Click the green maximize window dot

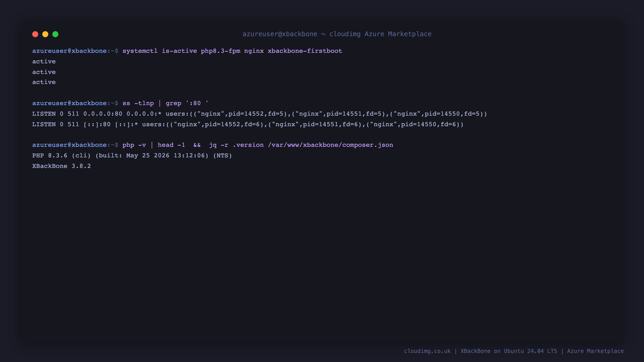[55, 34]
